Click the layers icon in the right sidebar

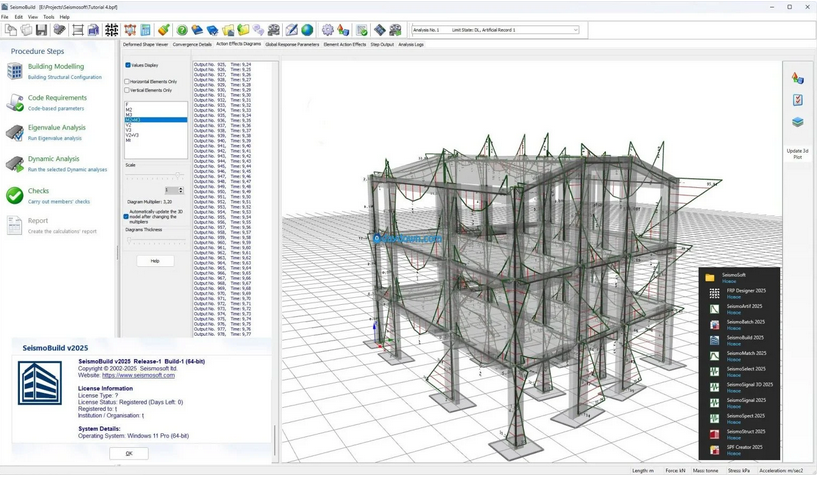tap(797, 122)
